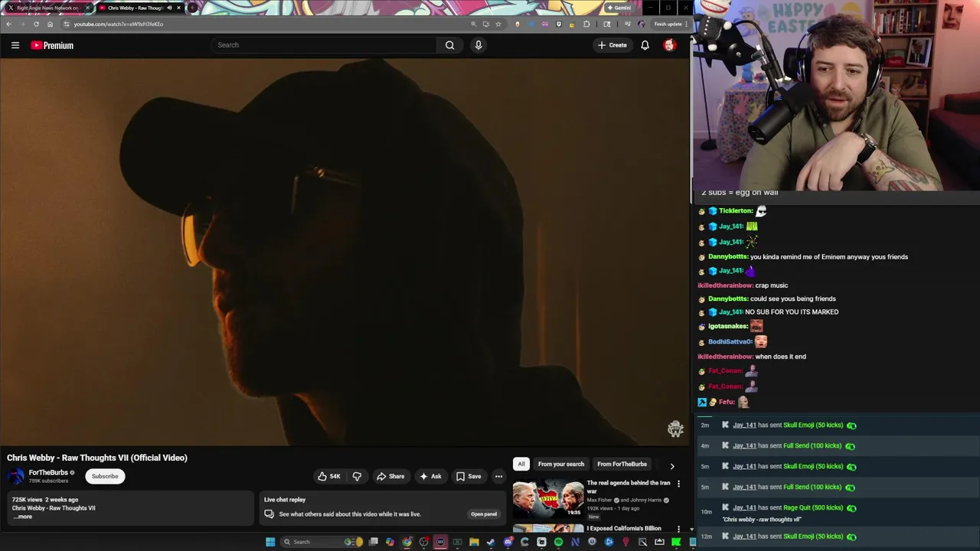
Task: Open the Kick app on taskbar
Action: [676, 542]
